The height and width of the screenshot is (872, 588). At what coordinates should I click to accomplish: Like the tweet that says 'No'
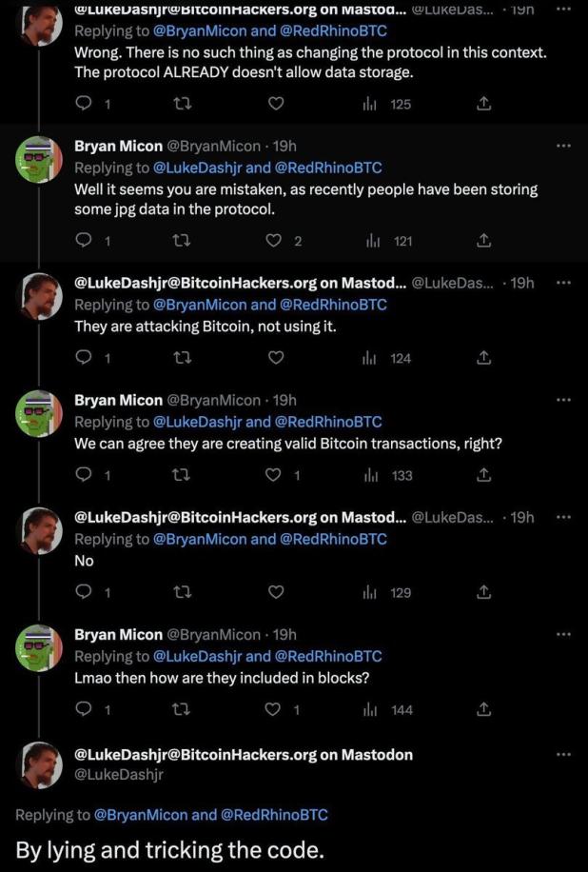click(x=275, y=592)
